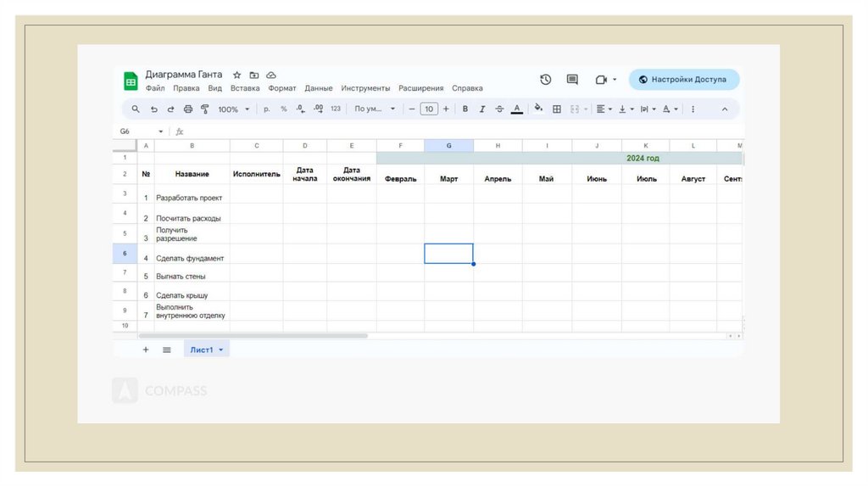Open the Вставка menu
Screen dimensions: 868x487
tap(245, 88)
